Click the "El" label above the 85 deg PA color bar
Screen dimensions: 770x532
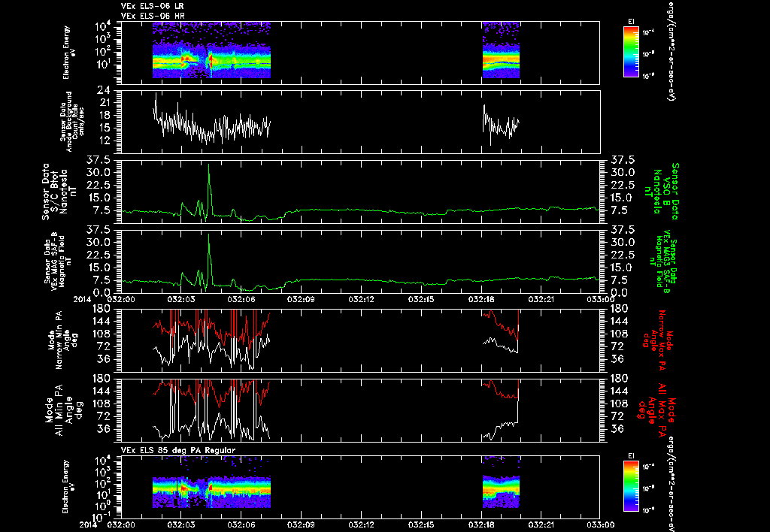coord(631,456)
